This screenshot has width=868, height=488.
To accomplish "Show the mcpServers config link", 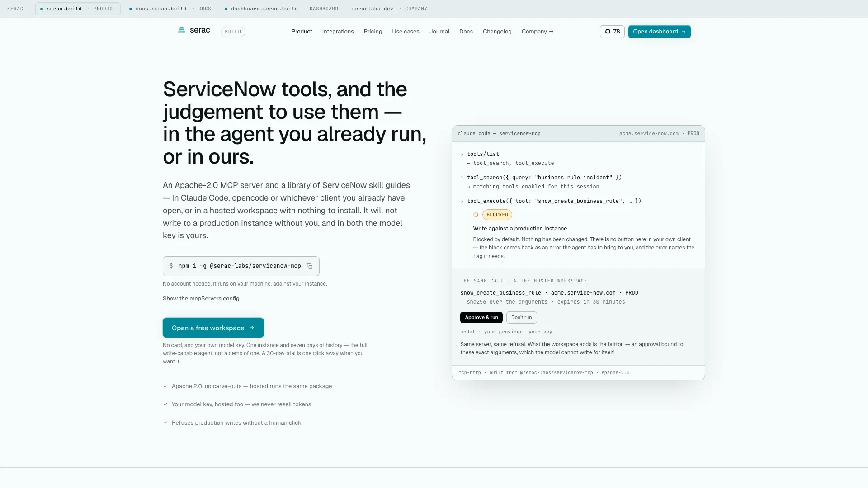I will (201, 299).
